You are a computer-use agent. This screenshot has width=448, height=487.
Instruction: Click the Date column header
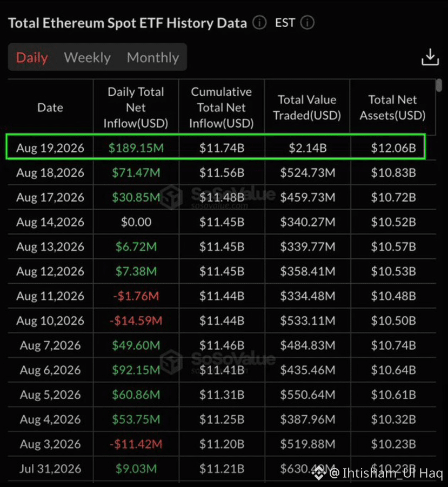50,108
